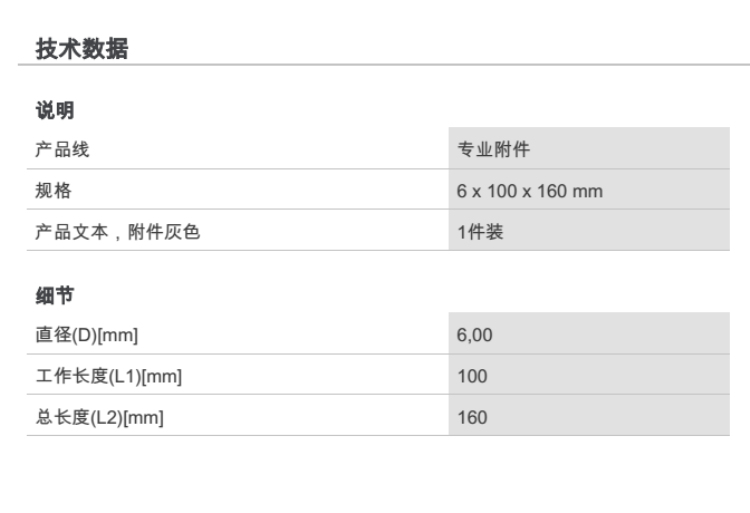Select the 规格 row label
Image resolution: width=750 pixels, height=513 pixels.
coord(54,191)
